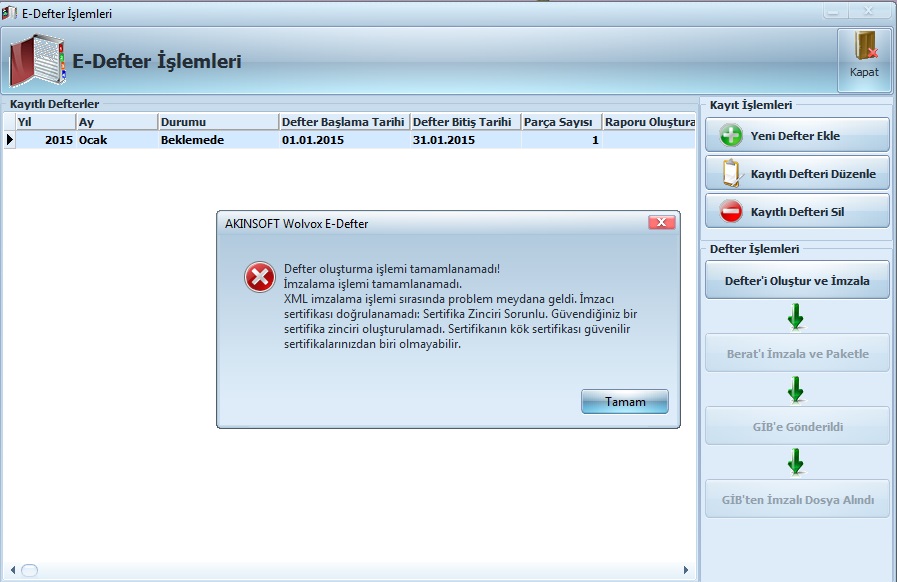Select the 2015 year cell
The image size is (897, 582).
(45, 140)
